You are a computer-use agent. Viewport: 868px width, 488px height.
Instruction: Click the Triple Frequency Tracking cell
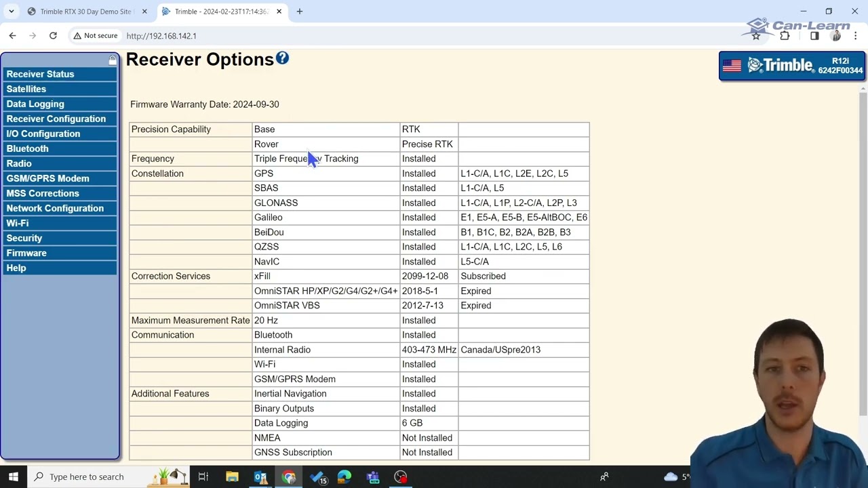325,159
